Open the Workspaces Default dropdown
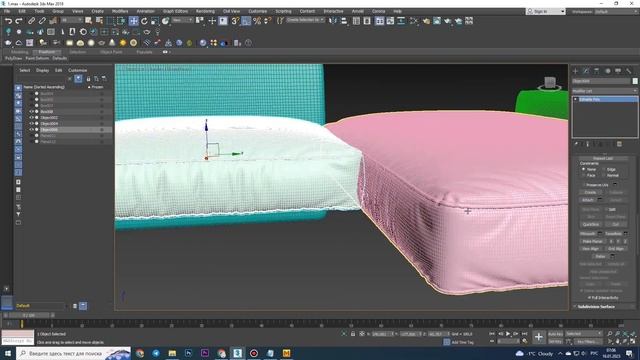 click(616, 11)
